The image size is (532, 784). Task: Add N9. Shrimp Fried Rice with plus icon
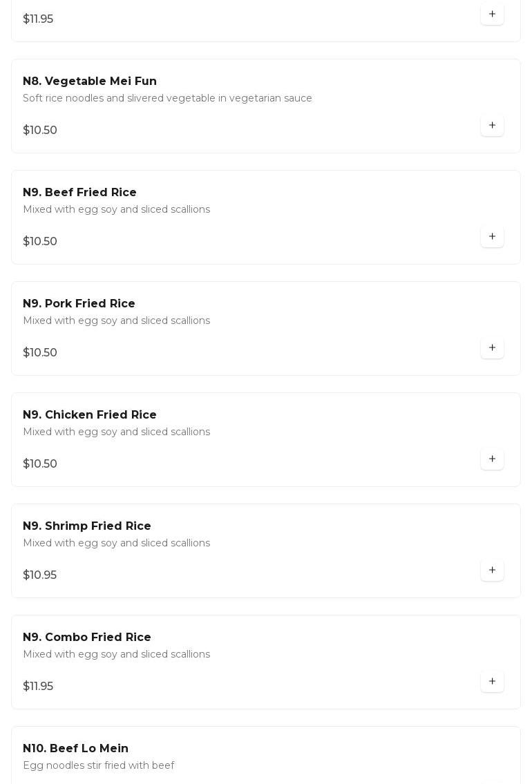[492, 571]
